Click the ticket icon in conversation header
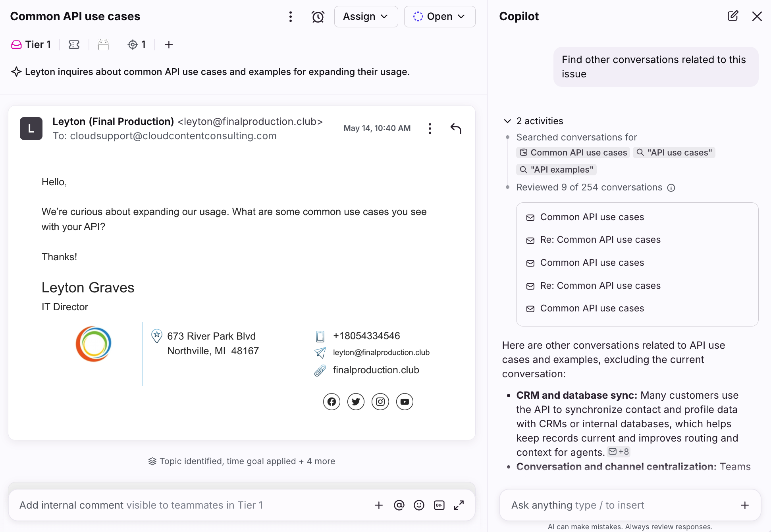 click(x=74, y=44)
